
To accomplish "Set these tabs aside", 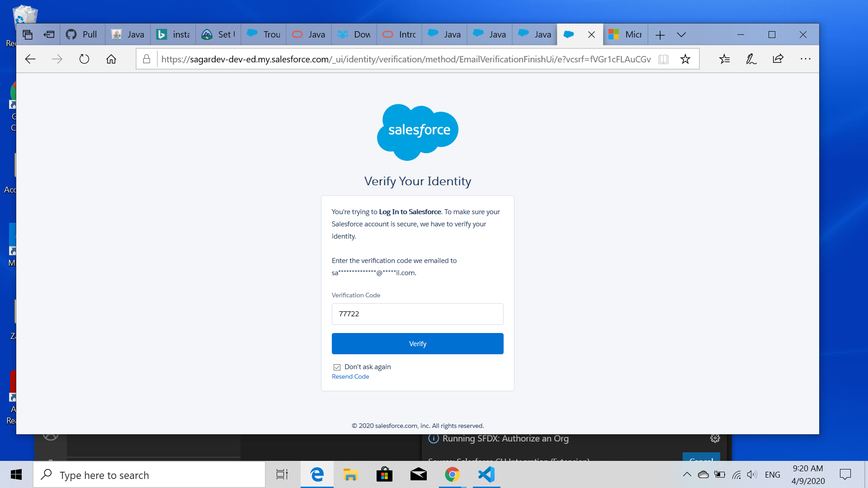I will (x=49, y=34).
